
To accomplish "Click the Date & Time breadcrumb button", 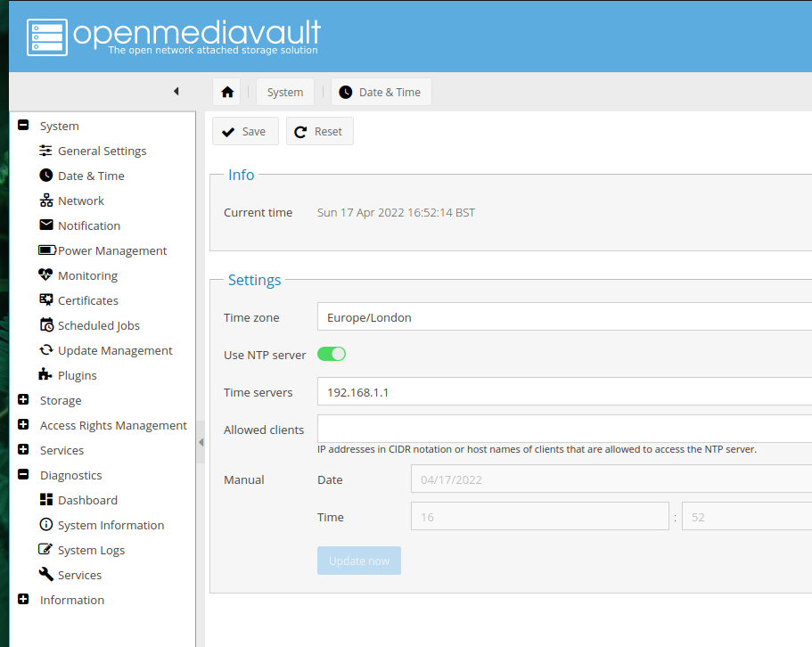I will 381,92.
